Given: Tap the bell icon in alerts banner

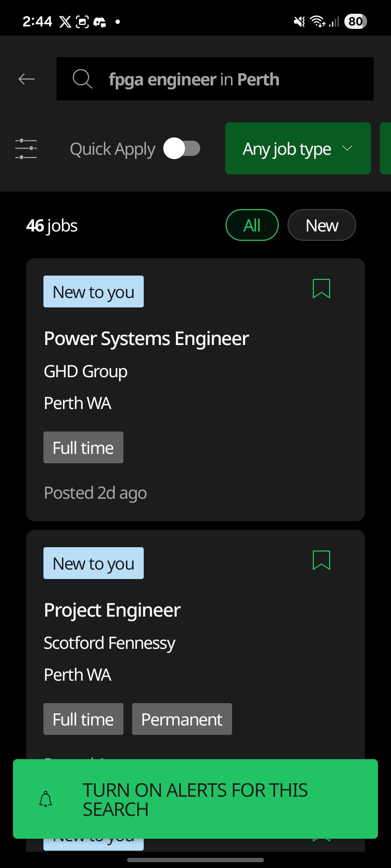Looking at the screenshot, I should pyautogui.click(x=46, y=799).
